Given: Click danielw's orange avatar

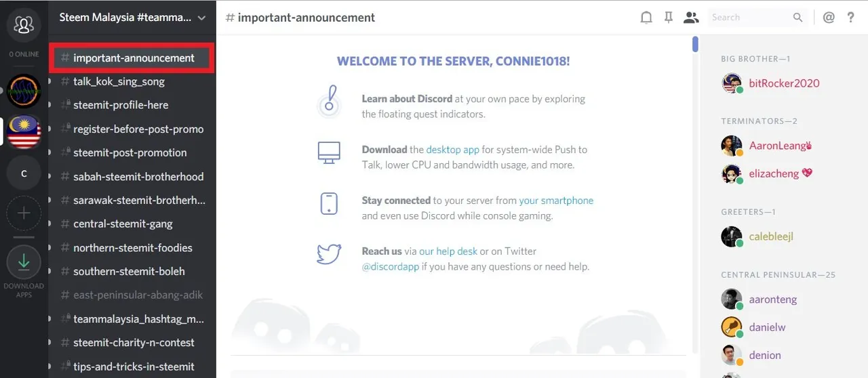Looking at the screenshot, I should coord(732,327).
